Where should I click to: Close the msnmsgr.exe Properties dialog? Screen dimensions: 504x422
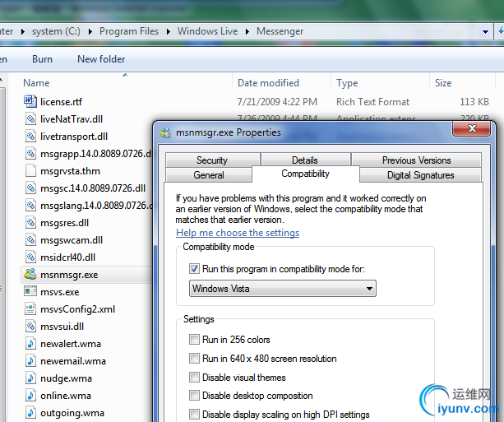coord(472,128)
